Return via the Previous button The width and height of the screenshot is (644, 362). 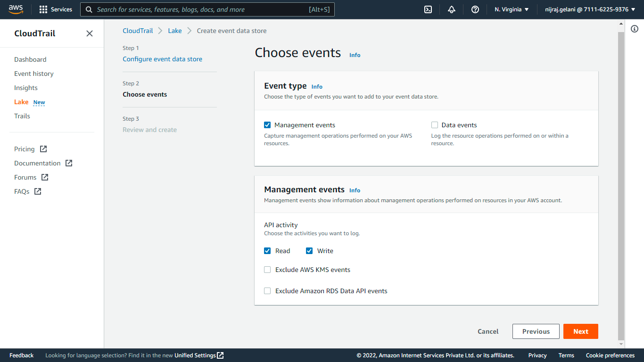tap(536, 331)
